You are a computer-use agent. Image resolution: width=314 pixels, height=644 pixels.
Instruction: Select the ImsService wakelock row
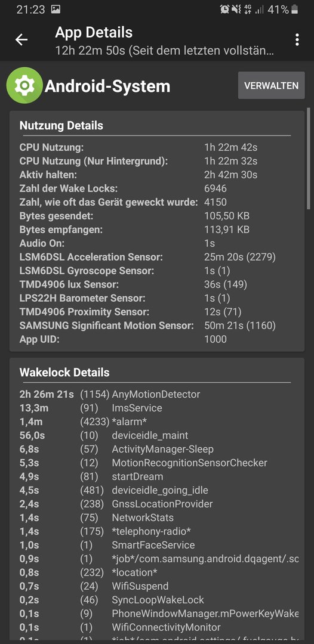[x=156, y=408]
